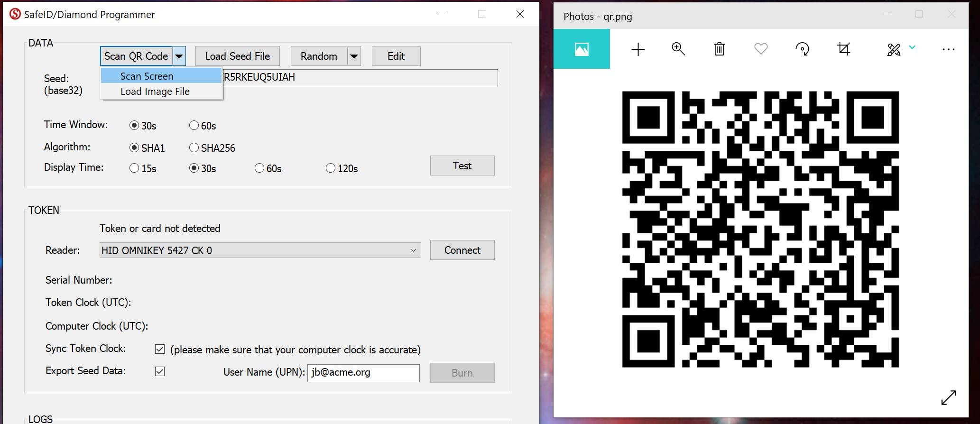Rotate the image with the rotate icon

802,49
